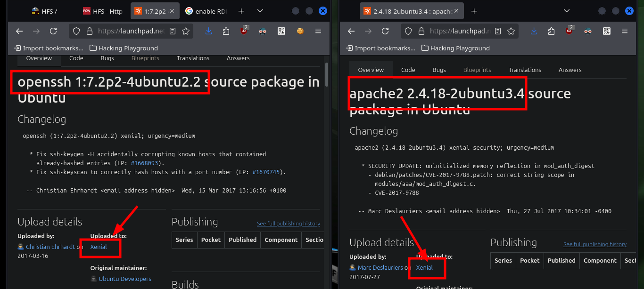Reload the apache2 page in right window
Image resolution: width=644 pixels, height=289 pixels.
click(385, 31)
